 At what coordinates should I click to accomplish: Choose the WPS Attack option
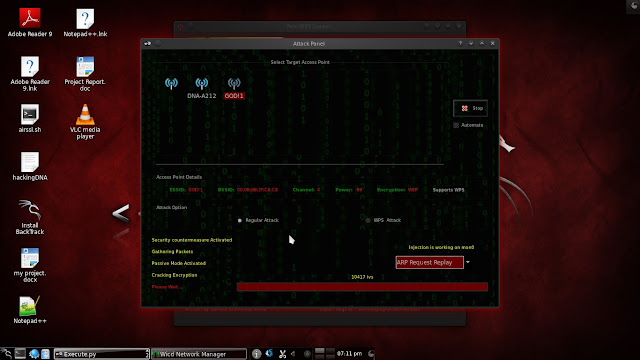368,220
